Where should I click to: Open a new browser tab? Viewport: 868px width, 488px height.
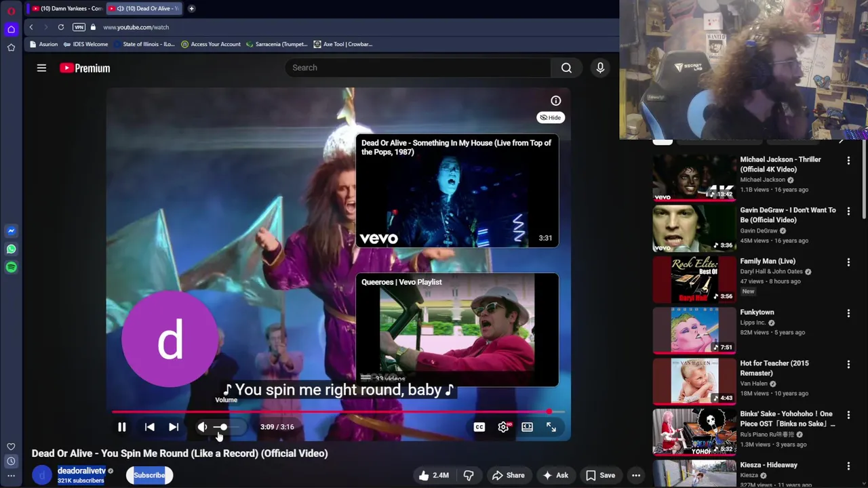(x=191, y=8)
